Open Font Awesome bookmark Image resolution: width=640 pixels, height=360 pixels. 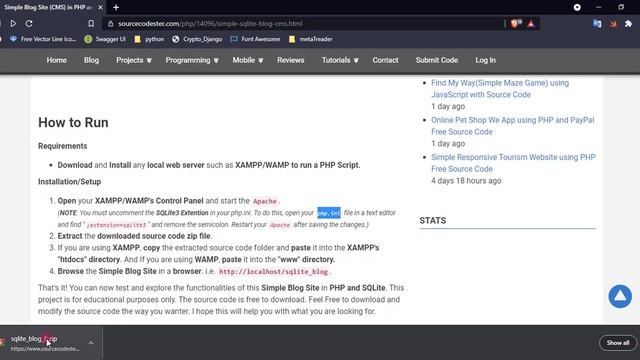[255, 39]
